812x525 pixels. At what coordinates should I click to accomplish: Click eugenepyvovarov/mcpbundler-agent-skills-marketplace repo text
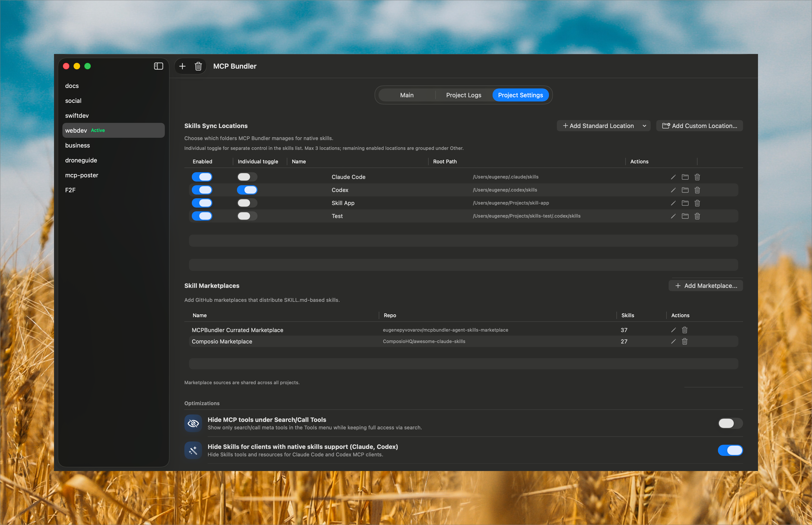[445, 330]
